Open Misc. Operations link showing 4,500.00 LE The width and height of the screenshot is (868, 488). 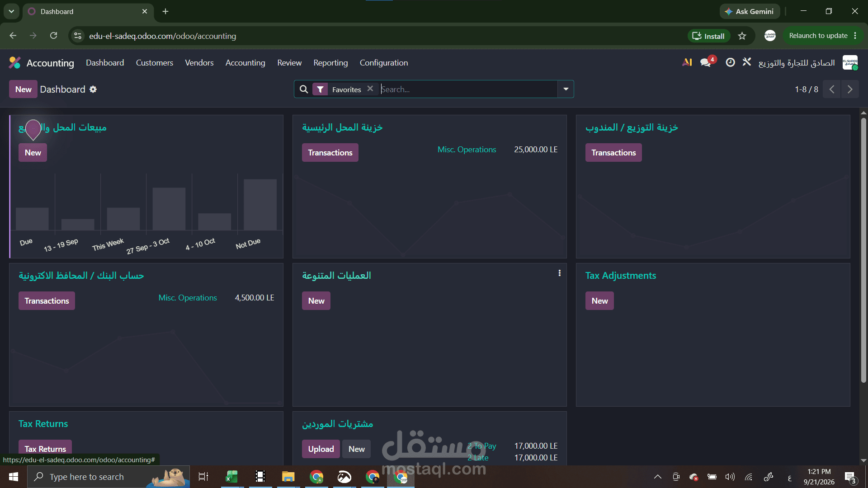[188, 298]
